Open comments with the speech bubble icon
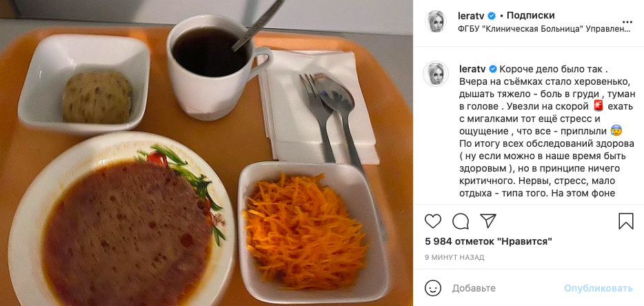The height and width of the screenshot is (306, 644). (461, 221)
